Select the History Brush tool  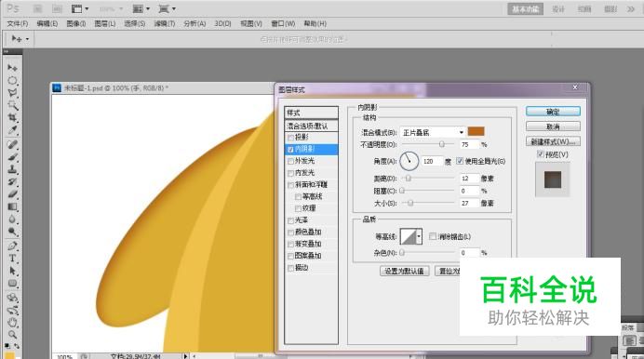click(12, 181)
